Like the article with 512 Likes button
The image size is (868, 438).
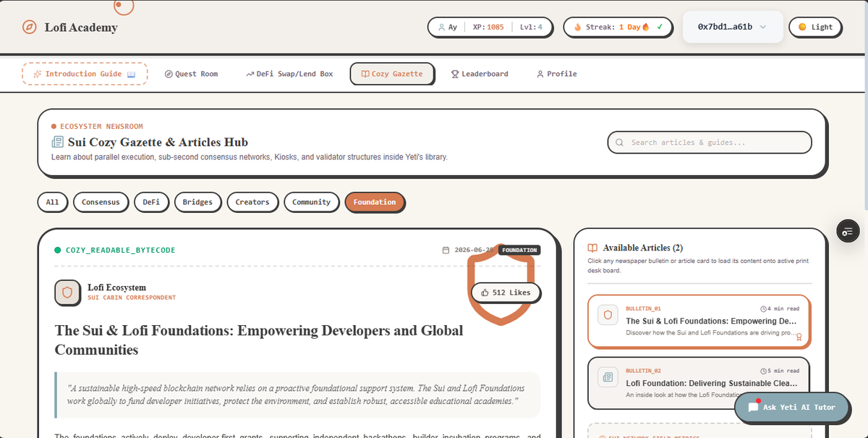[506, 292]
